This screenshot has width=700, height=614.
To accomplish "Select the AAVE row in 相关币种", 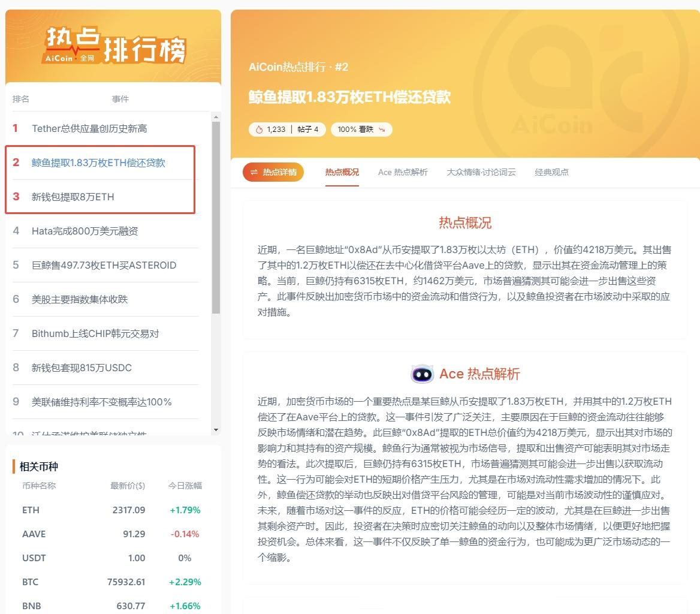I will click(111, 534).
